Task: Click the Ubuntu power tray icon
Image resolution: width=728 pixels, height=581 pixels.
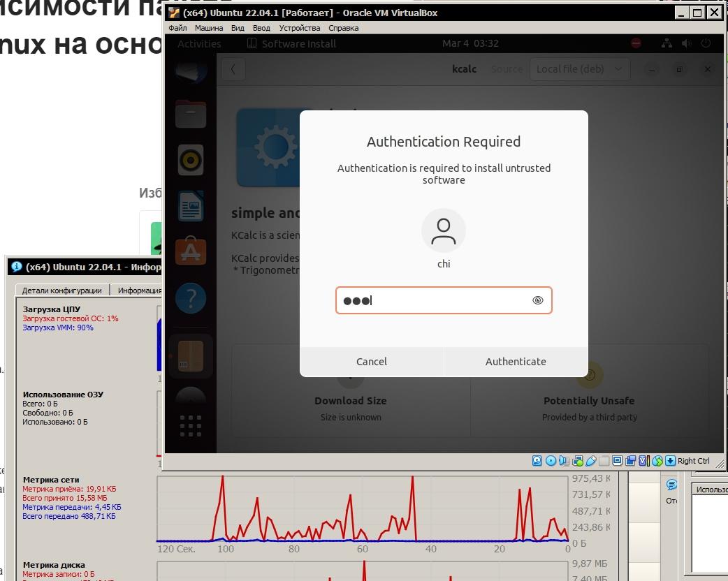Action: pyautogui.click(x=706, y=43)
